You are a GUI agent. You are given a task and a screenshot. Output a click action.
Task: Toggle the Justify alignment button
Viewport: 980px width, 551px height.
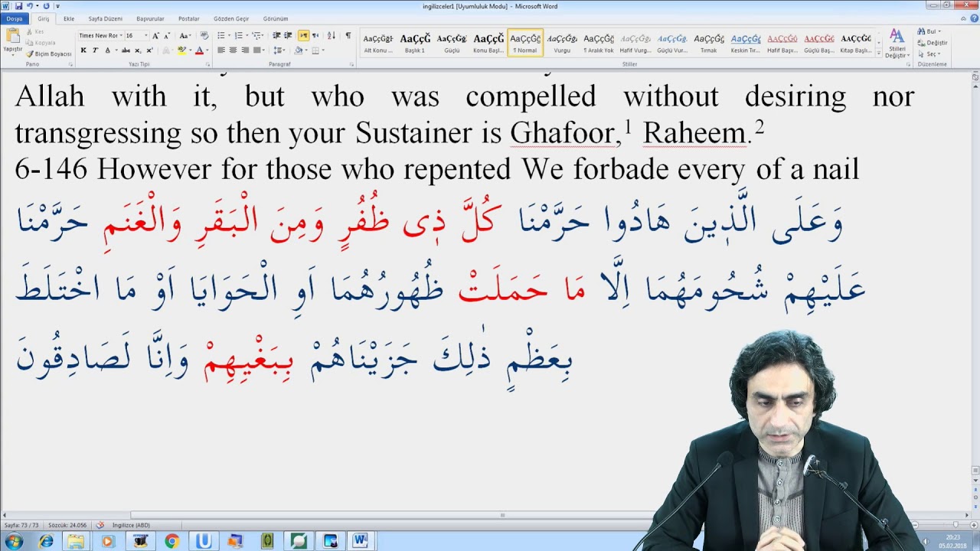(x=257, y=51)
